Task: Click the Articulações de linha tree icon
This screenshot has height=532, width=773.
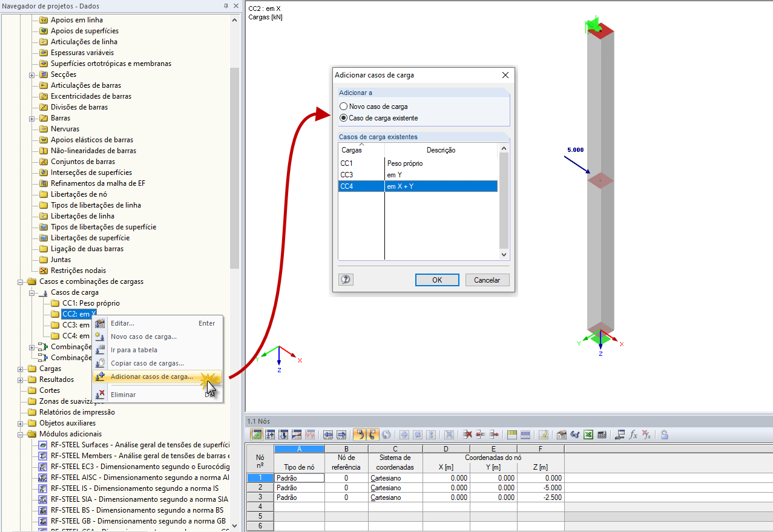Action: point(44,42)
